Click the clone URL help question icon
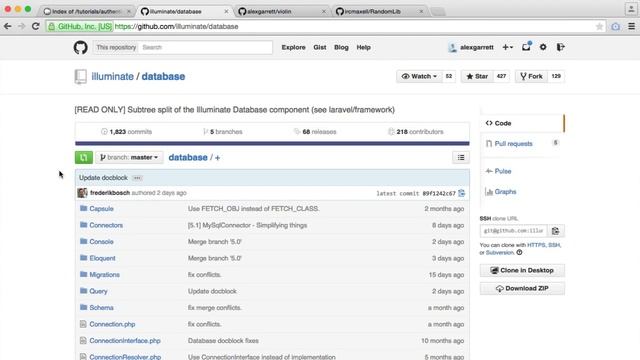640x360 pixels. click(519, 253)
